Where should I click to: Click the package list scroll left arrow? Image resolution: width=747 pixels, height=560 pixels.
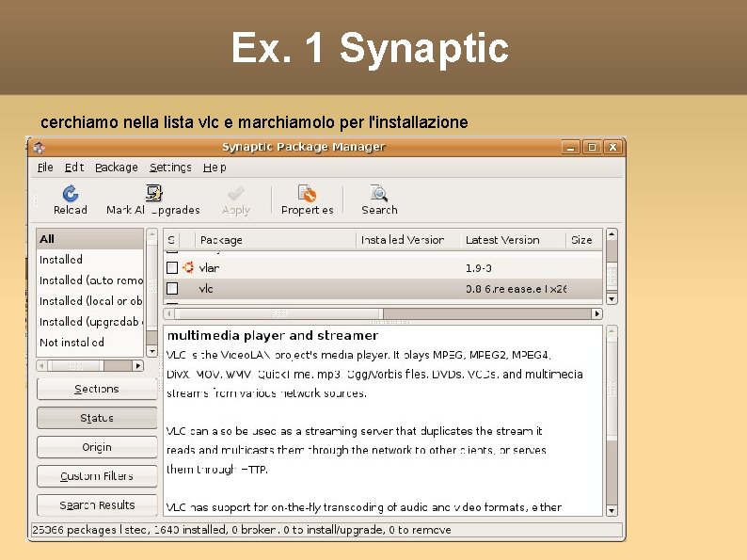pos(169,313)
